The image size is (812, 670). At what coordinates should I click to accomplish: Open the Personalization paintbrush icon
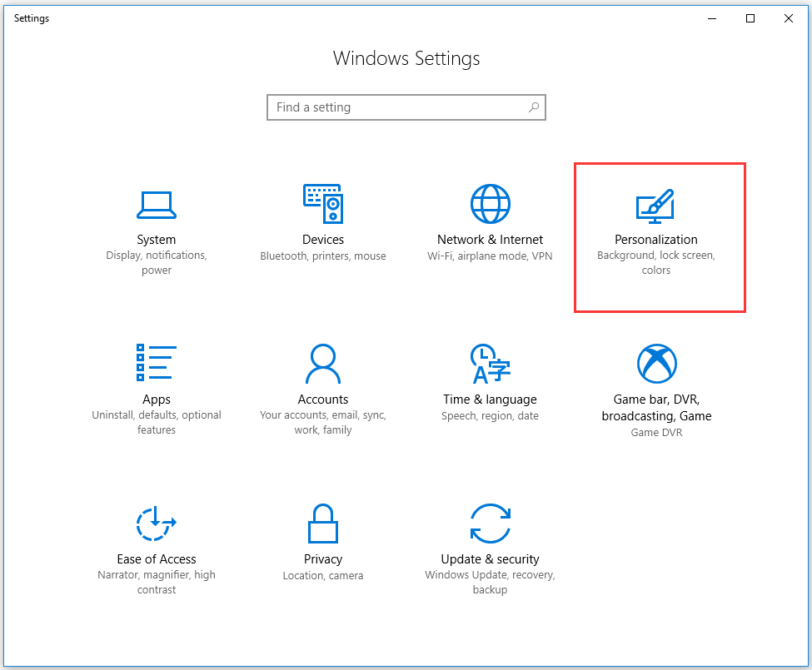(655, 206)
